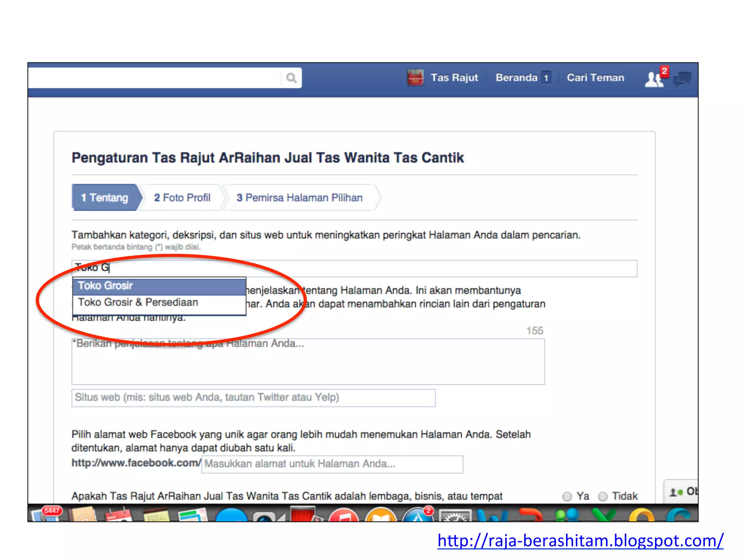The image size is (747, 560).
Task: Click http://www.facebook.com/ prefix text
Action: tap(136, 463)
